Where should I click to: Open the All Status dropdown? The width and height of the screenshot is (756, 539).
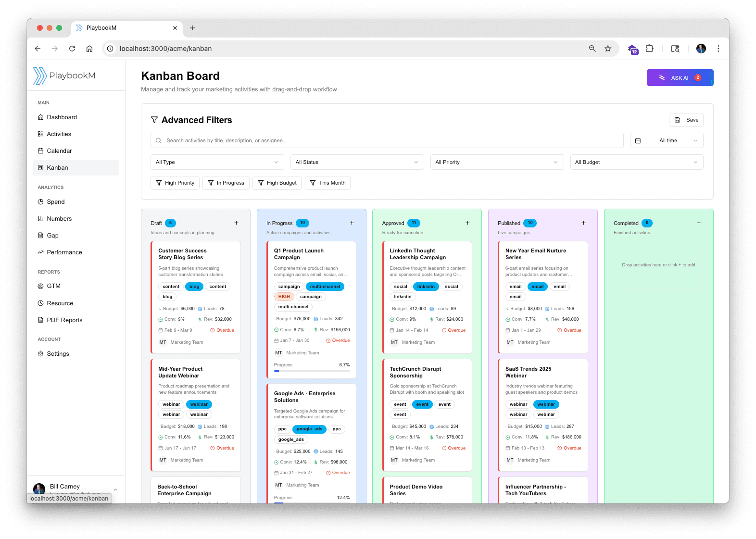357,162
